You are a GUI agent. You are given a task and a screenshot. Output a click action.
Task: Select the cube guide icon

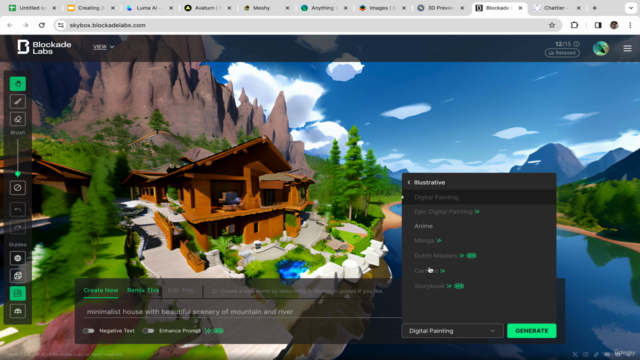[18, 276]
